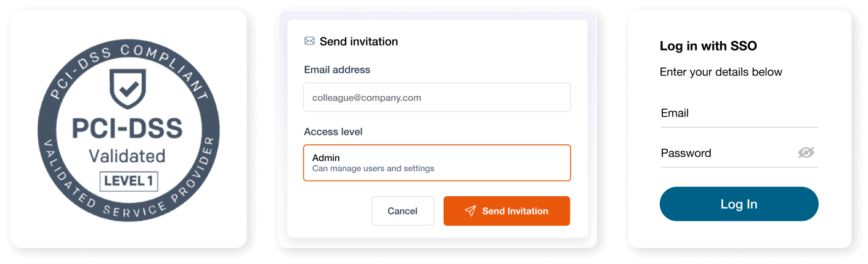Click the Email address label
Screen dimensions: 868x264
[x=337, y=70]
